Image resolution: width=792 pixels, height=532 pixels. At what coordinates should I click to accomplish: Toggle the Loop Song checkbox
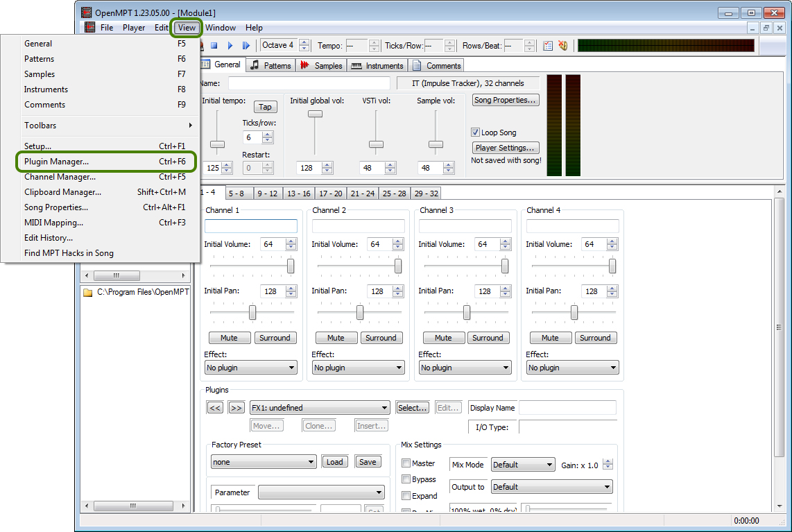475,132
